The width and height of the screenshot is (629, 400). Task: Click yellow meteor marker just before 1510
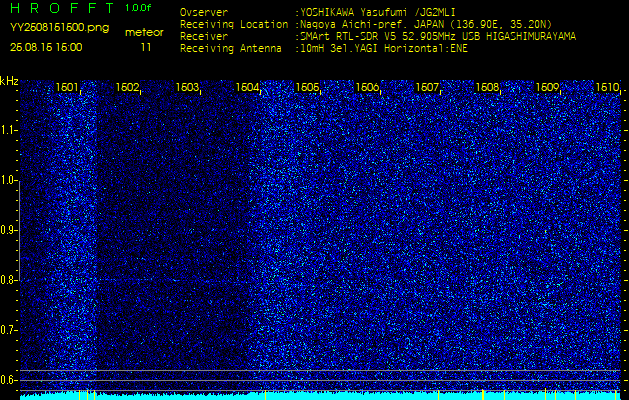pos(615,394)
